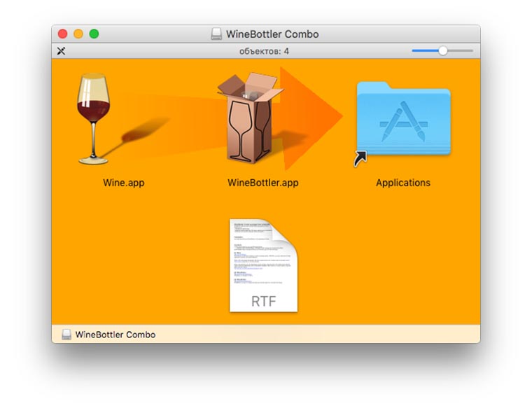This screenshot has height=406, width=532.
Task: Select the RTF document file
Action: 263,265
